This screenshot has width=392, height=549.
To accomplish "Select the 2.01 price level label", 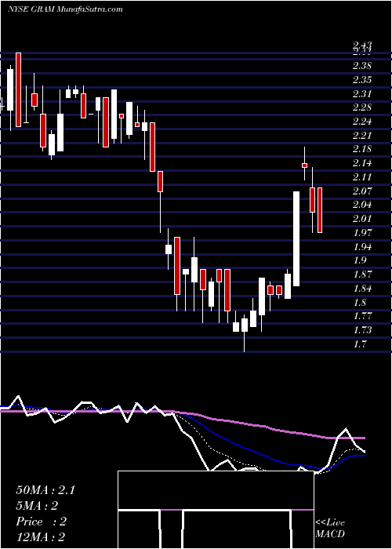I will tap(362, 219).
